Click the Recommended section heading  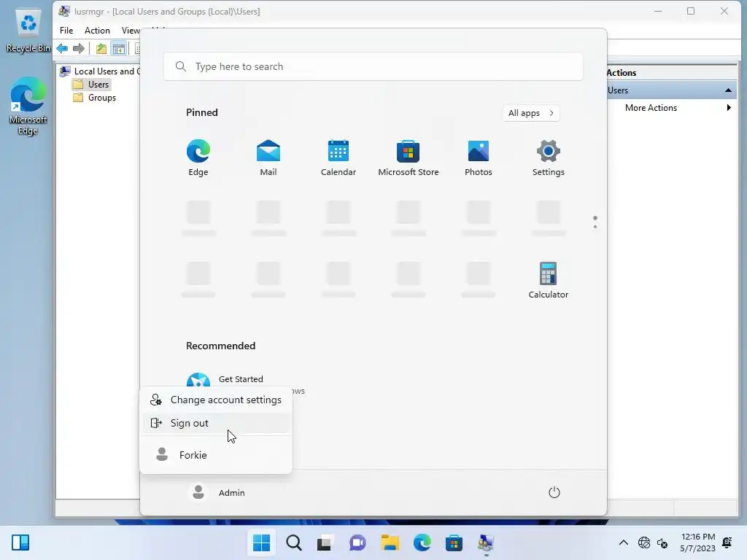coord(220,346)
